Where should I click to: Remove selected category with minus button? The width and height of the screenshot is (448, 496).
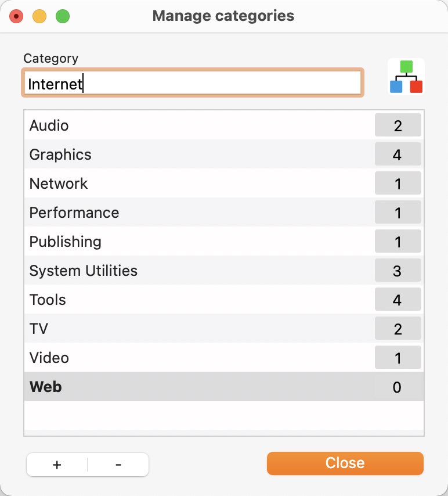[x=118, y=465]
